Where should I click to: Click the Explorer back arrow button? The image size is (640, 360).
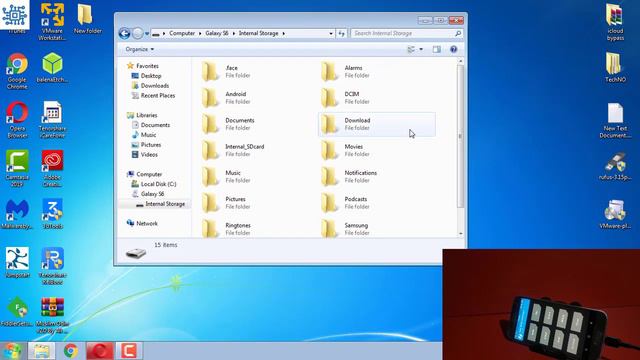pos(124,33)
